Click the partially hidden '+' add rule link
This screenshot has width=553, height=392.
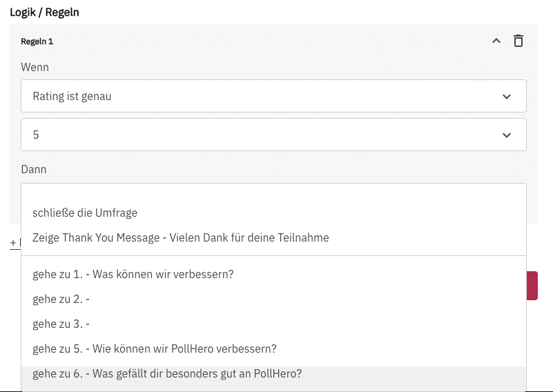click(x=14, y=243)
